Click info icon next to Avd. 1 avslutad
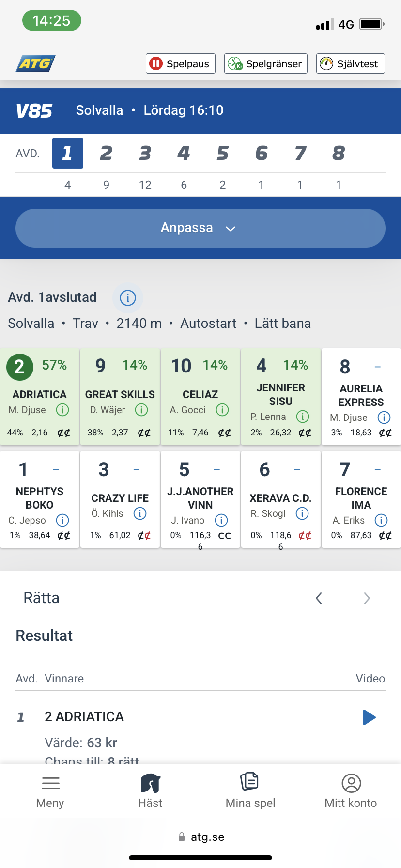Screen dimensions: 401x868 pos(128,298)
